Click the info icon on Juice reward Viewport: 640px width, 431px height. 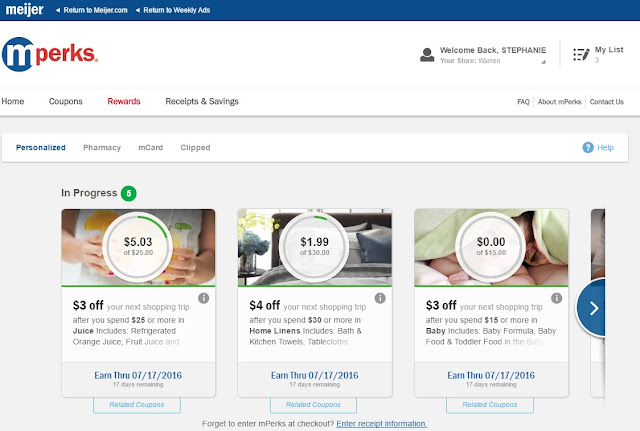(203, 298)
